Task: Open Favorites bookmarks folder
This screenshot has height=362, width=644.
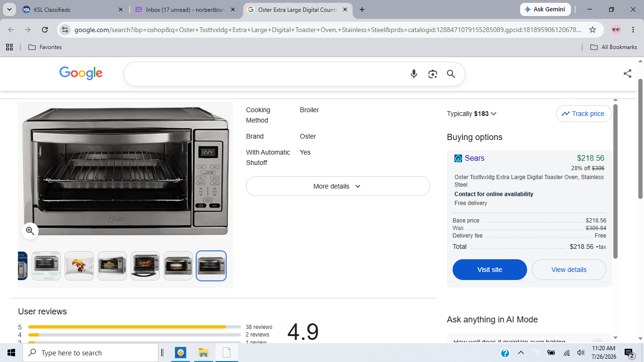Action: point(45,47)
